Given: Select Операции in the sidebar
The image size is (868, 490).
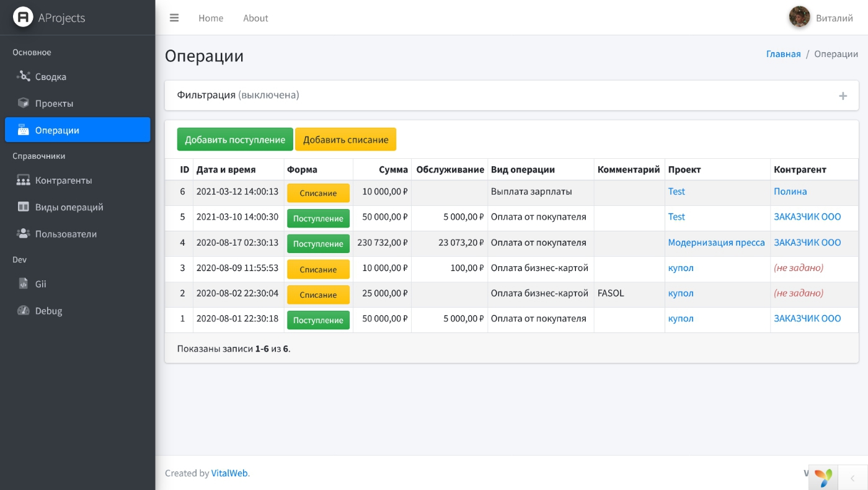Looking at the screenshot, I should coord(77,130).
